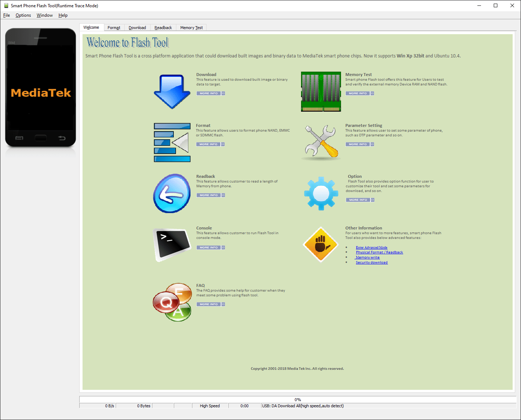The height and width of the screenshot is (420, 521).
Task: Click MORE INFO under Console
Action: (209, 248)
